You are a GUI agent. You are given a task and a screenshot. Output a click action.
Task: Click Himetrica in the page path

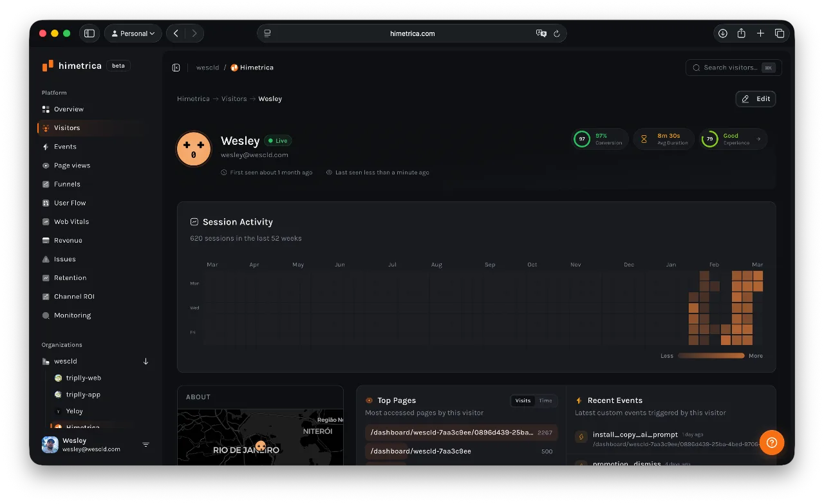(x=193, y=98)
